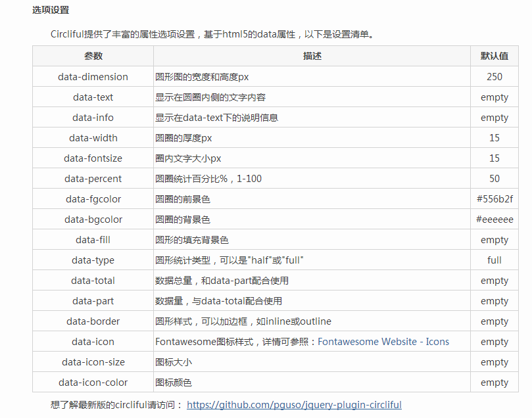This screenshot has width=532, height=418.
Task: Click the data-total parameter cell
Action: [93, 281]
